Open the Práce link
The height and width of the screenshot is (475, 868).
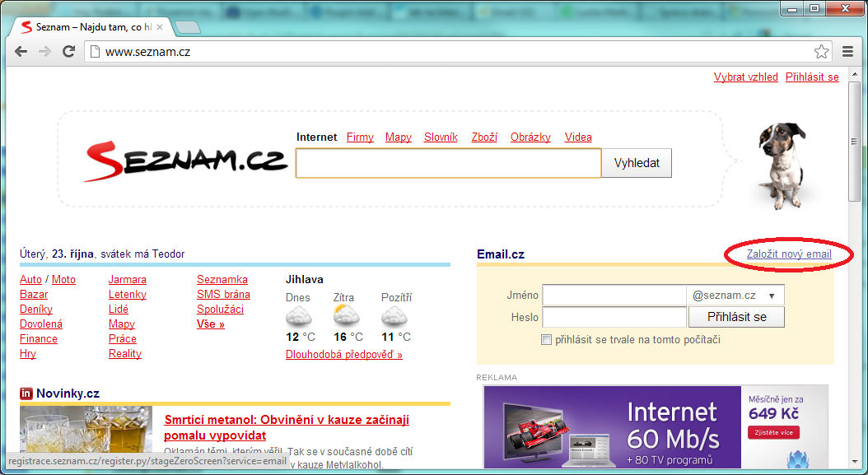pos(123,339)
